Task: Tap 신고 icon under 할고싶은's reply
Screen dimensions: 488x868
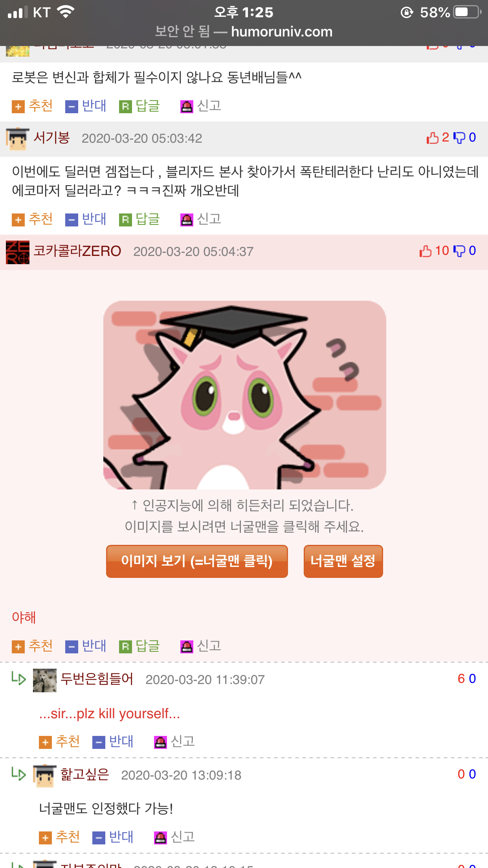Action: (x=160, y=838)
